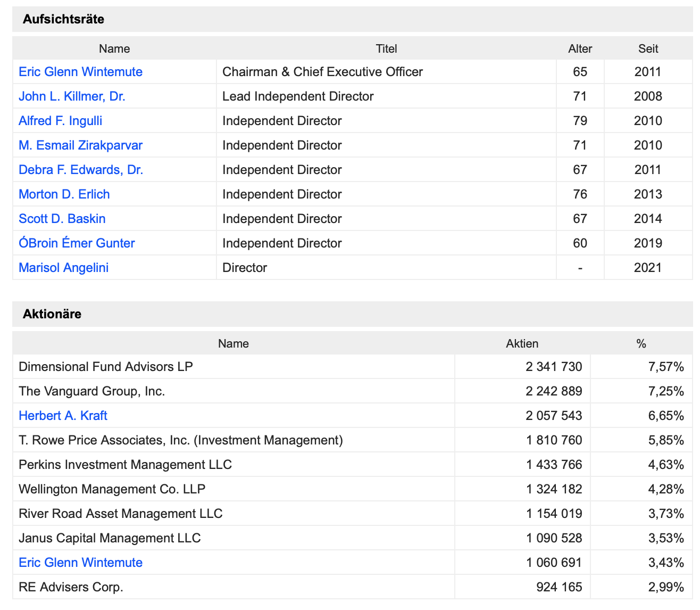The height and width of the screenshot is (610, 700).
Task: Click share count 1 324 182
Action: (554, 489)
